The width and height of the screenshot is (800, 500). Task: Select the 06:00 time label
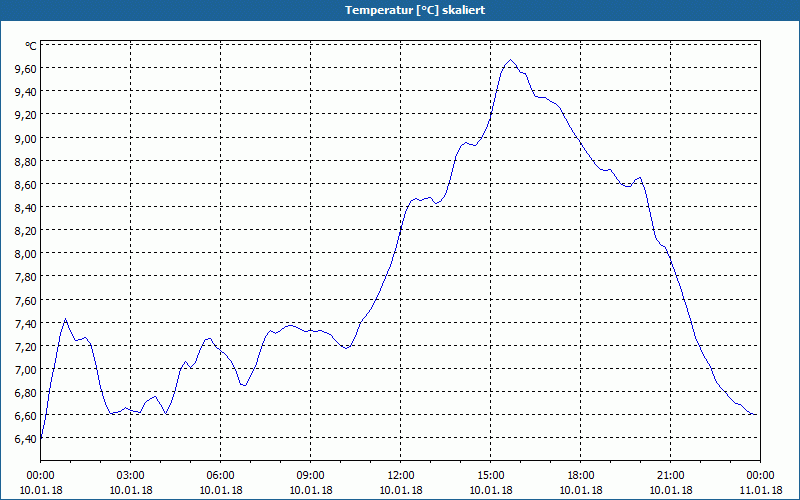(x=220, y=476)
